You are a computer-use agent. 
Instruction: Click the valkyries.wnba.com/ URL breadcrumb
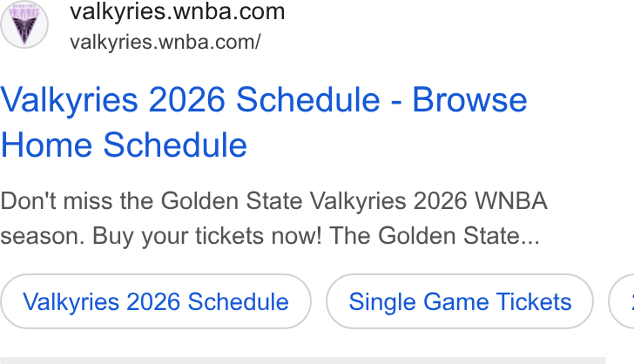click(165, 42)
